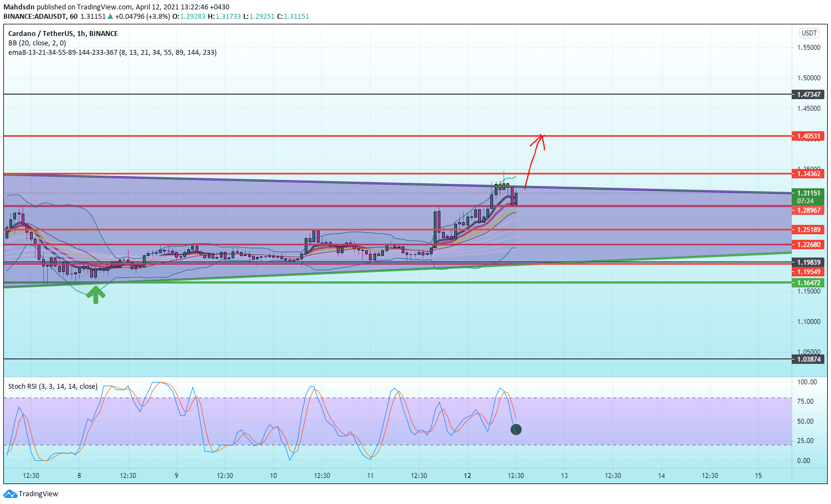Image resolution: width=831 pixels, height=504 pixels.
Task: Click the date label 10 on time axis
Action: point(273,476)
